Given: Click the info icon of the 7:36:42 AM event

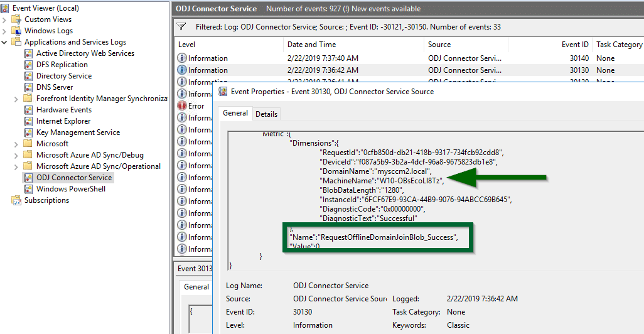Looking at the screenshot, I should [182, 70].
